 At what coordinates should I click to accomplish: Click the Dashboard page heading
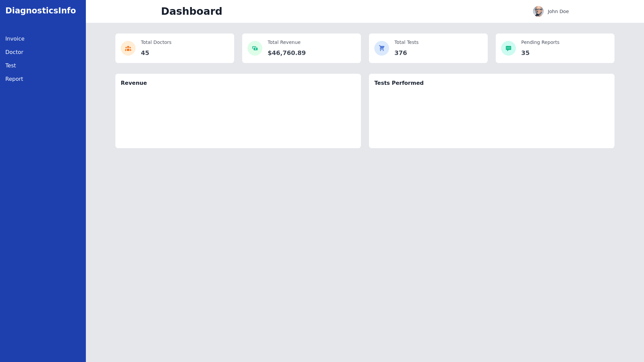point(192,11)
